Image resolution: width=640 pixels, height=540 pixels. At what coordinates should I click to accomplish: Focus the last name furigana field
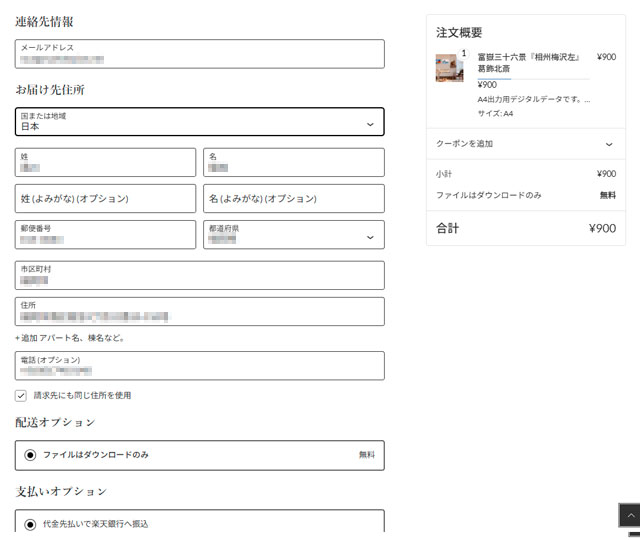pyautogui.click(x=105, y=199)
